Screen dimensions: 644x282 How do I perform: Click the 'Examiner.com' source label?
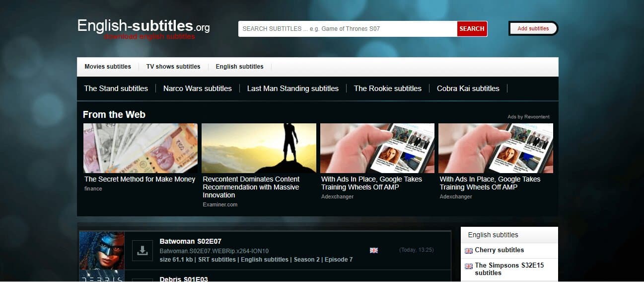point(220,204)
